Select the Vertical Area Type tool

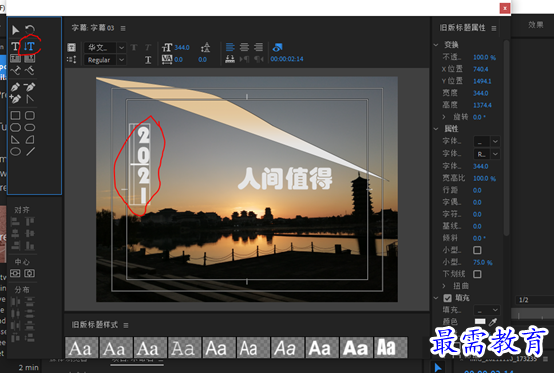pos(30,58)
